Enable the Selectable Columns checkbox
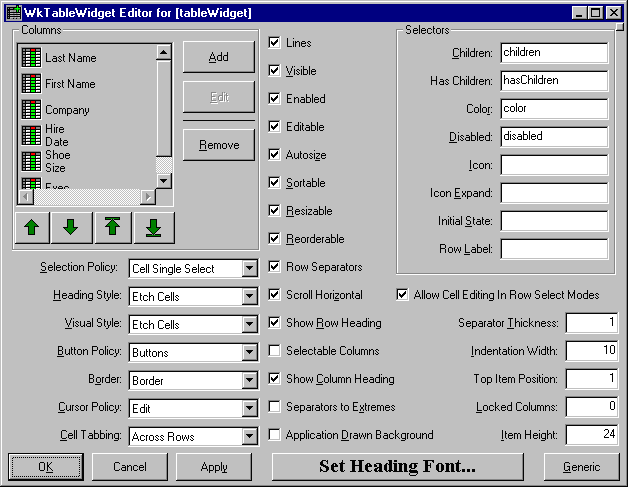 275,351
